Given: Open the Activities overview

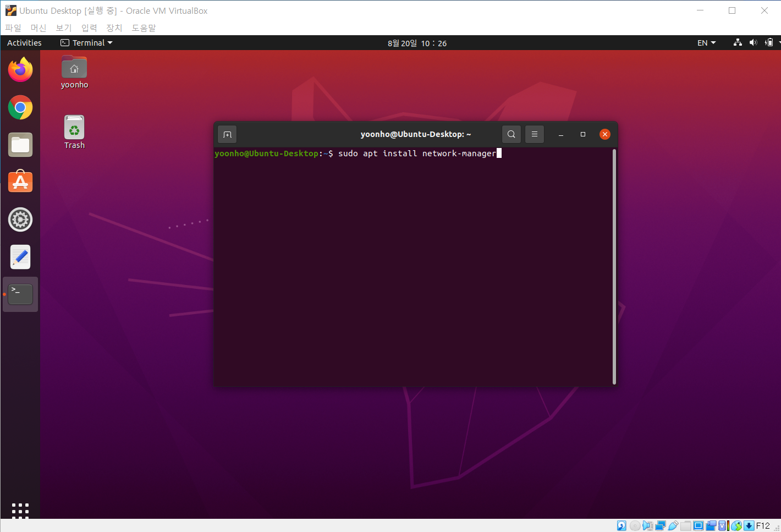Looking at the screenshot, I should 24,42.
